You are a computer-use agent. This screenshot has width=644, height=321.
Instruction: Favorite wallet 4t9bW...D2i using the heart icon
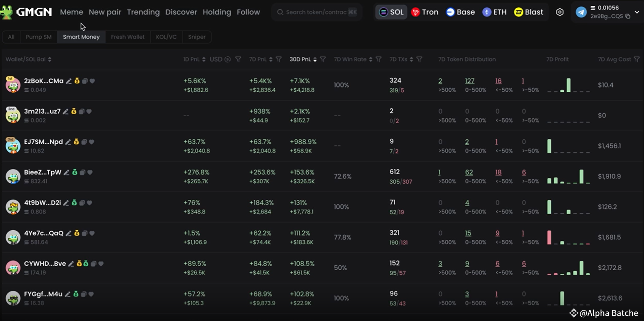coord(89,203)
